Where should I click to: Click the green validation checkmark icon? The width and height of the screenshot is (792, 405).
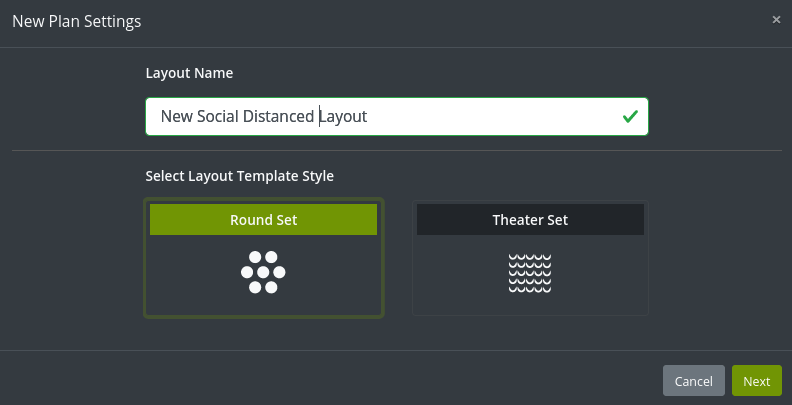(x=630, y=117)
